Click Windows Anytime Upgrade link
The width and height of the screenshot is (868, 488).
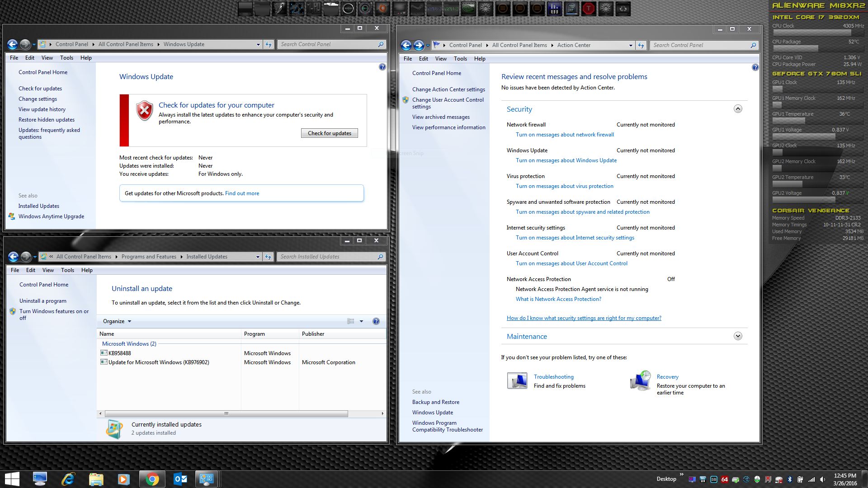coord(51,216)
